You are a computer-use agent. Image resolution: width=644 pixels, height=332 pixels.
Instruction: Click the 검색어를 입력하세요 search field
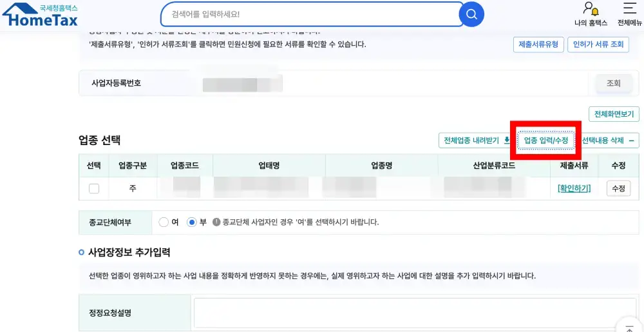[x=312, y=14]
